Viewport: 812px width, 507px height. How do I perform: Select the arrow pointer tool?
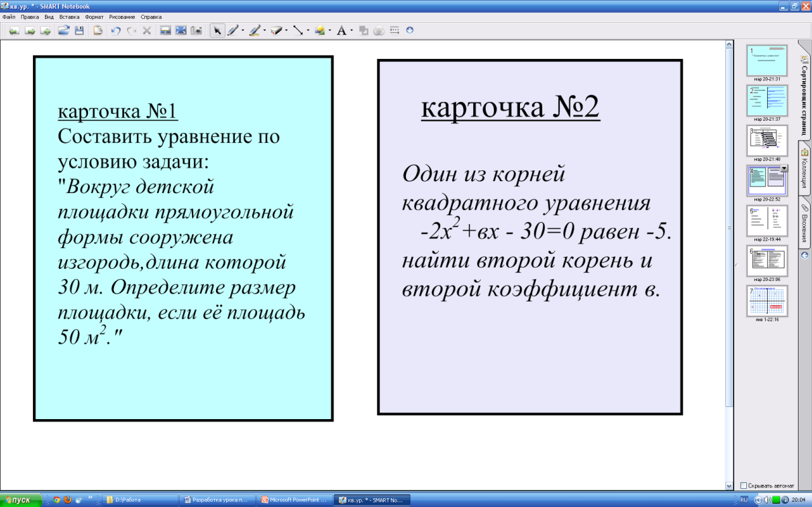[217, 30]
